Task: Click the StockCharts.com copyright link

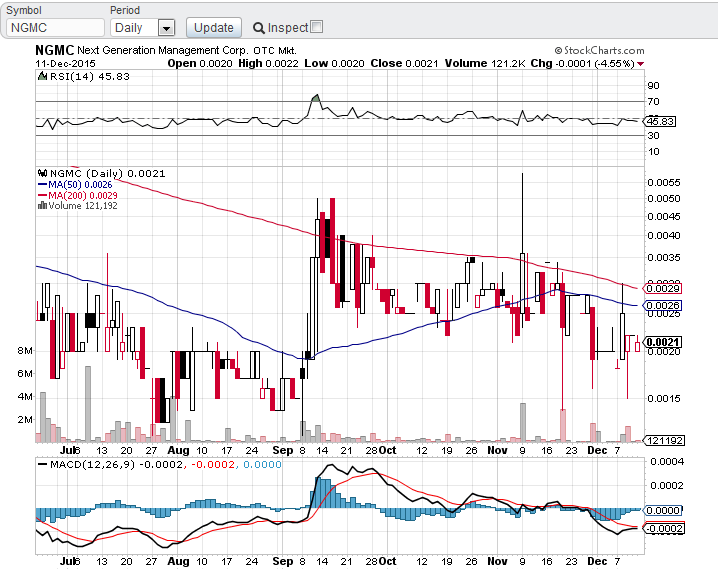Action: pyautogui.click(x=599, y=50)
